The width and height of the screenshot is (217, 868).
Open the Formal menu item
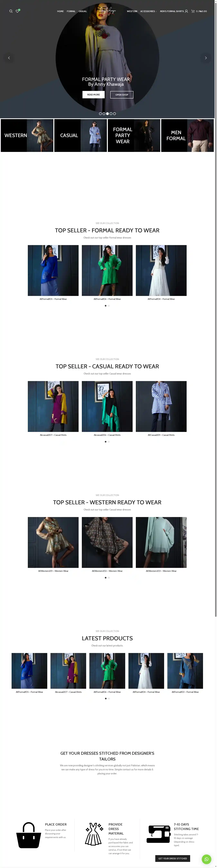(71, 11)
